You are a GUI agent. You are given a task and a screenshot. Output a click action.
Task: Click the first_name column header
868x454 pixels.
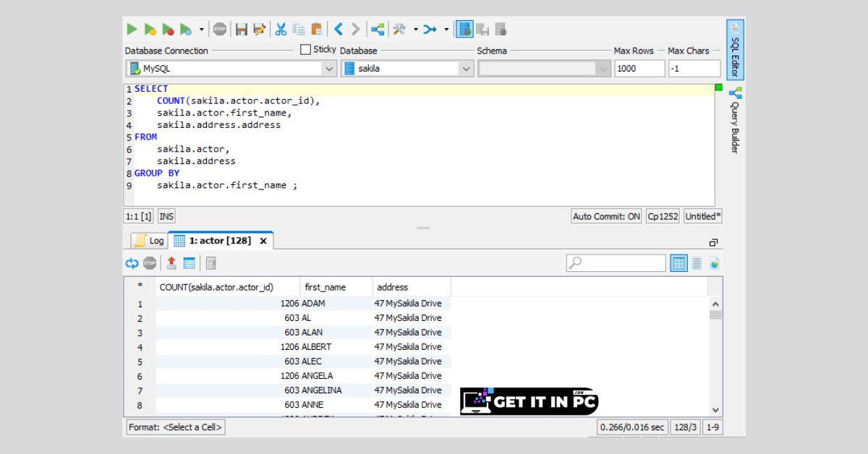tap(336, 287)
